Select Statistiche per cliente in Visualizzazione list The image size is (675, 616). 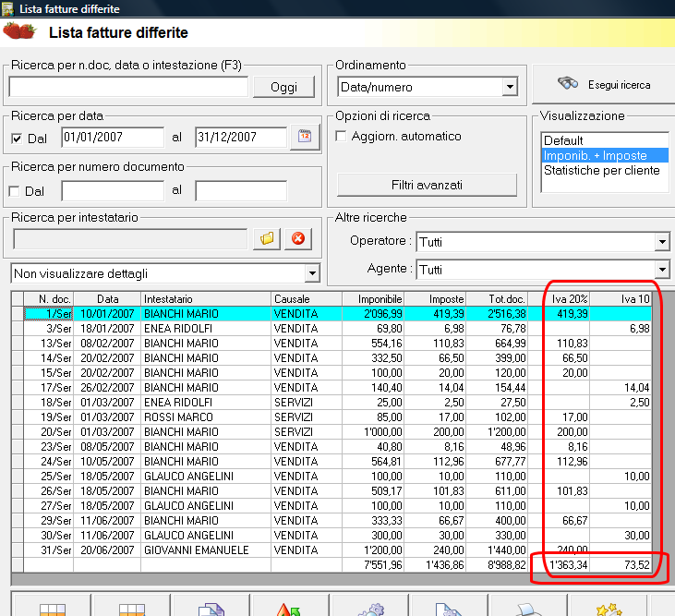click(601, 170)
